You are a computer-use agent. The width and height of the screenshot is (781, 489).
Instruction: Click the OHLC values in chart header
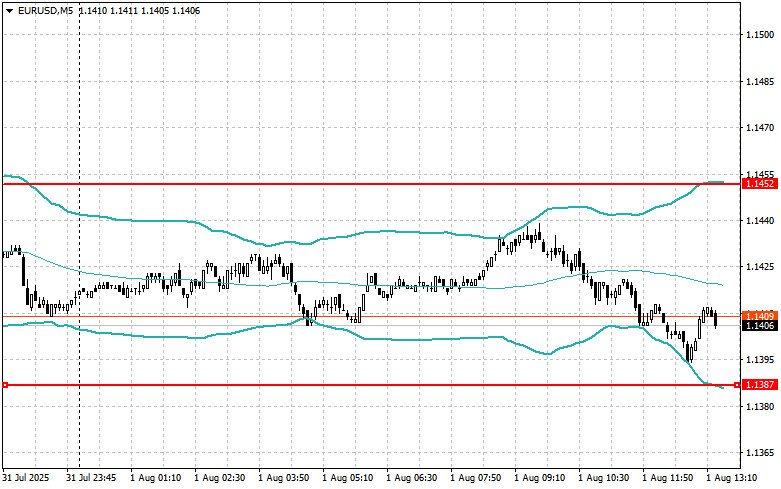point(140,10)
